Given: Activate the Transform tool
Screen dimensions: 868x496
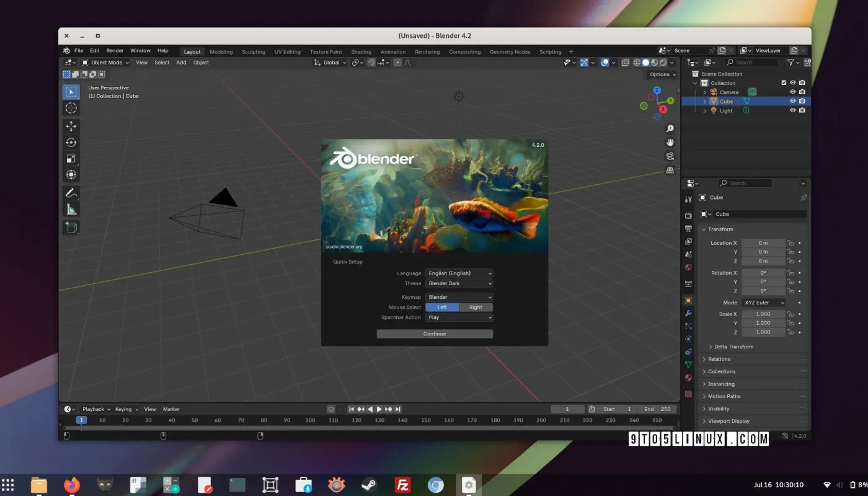Looking at the screenshot, I should tap(71, 175).
